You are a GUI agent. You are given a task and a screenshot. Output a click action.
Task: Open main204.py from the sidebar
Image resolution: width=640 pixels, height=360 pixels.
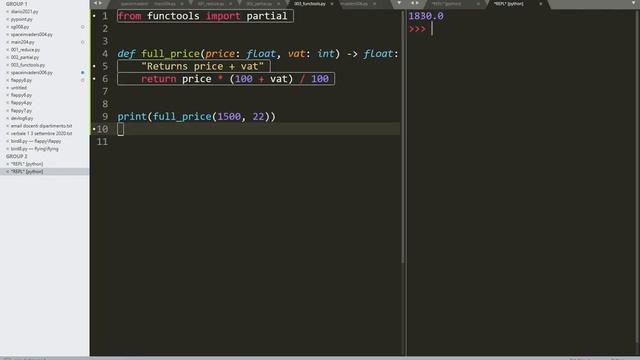coord(22,42)
